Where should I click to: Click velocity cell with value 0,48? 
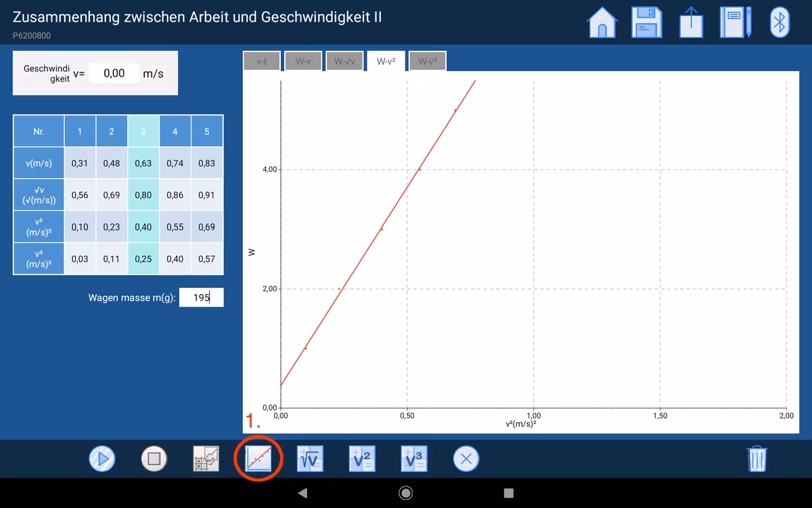[112, 163]
